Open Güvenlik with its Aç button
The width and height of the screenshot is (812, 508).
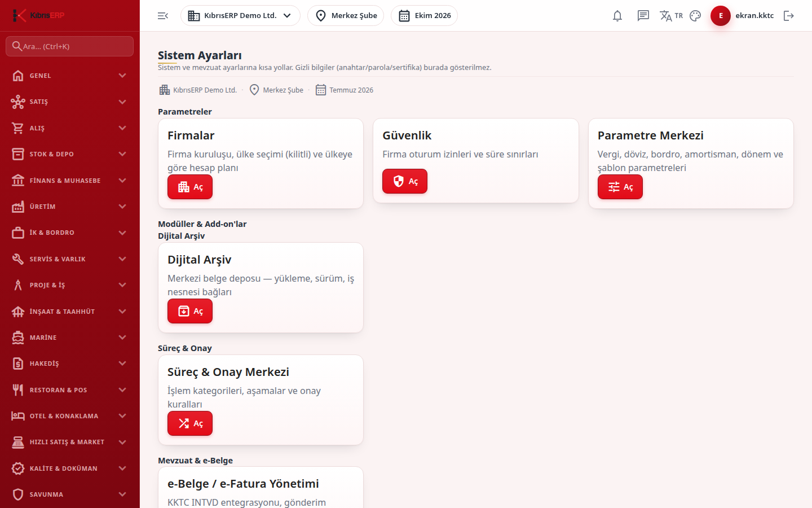click(405, 181)
